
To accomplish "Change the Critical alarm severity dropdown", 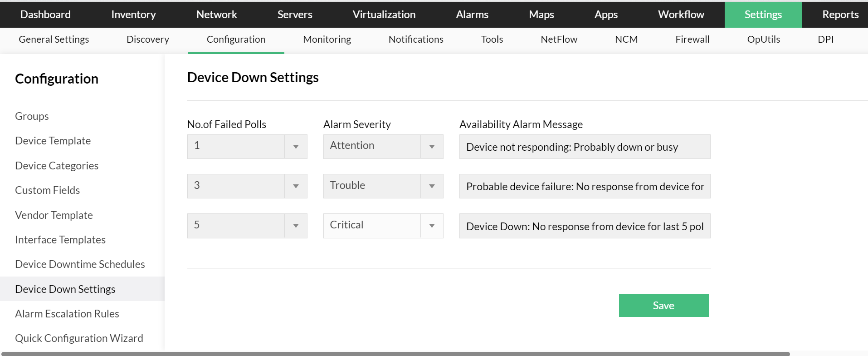I will click(383, 226).
